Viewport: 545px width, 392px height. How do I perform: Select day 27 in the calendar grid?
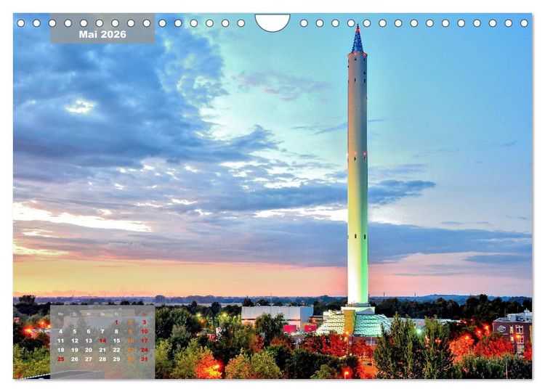(88, 359)
